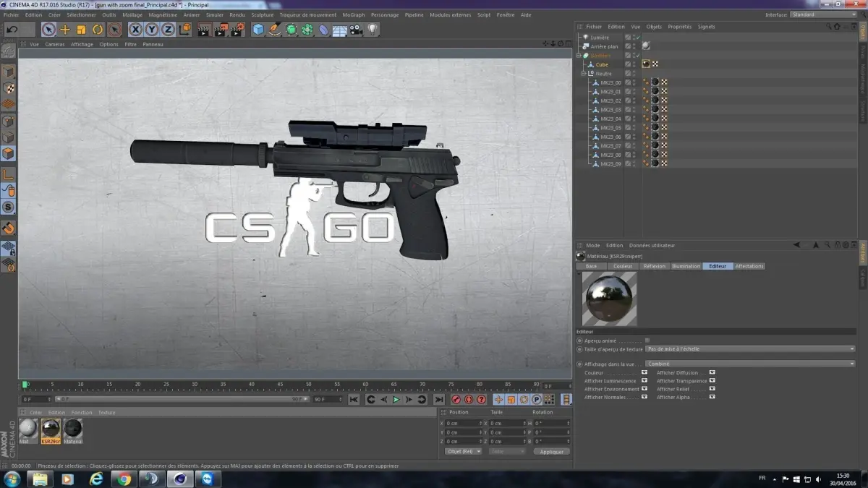The height and width of the screenshot is (488, 868).
Task: Enable the Aperçu animé checkbox
Action: tap(647, 340)
